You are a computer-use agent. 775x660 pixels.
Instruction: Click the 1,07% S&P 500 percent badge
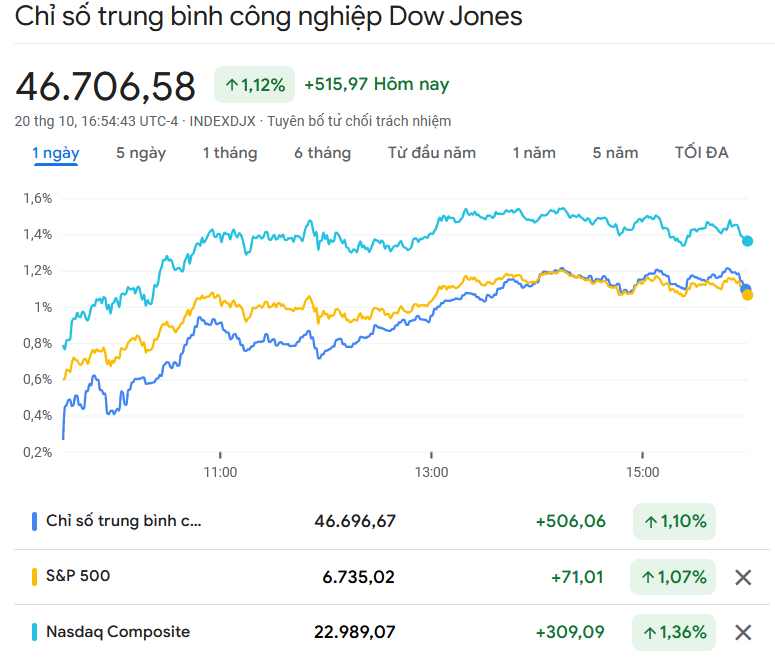674,577
